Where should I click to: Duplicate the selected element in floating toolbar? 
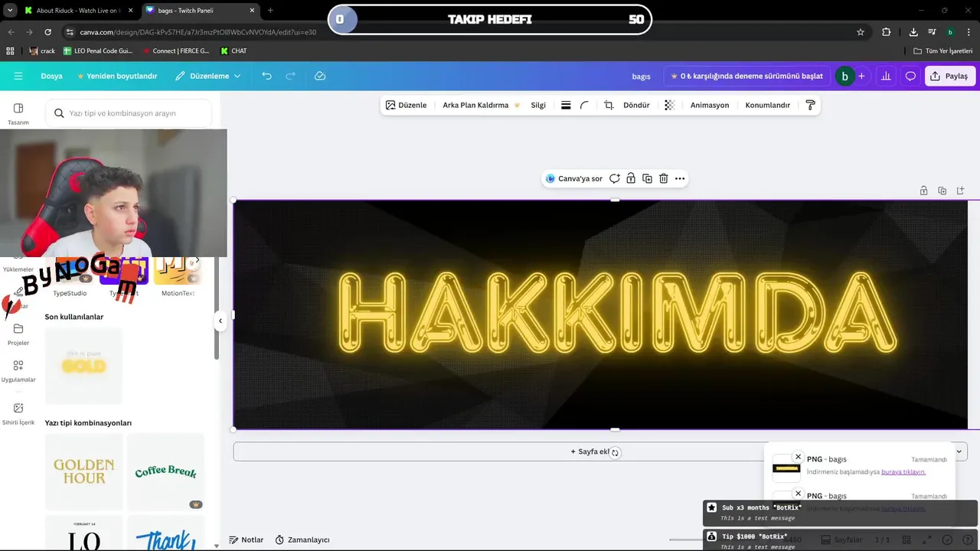pyautogui.click(x=647, y=178)
